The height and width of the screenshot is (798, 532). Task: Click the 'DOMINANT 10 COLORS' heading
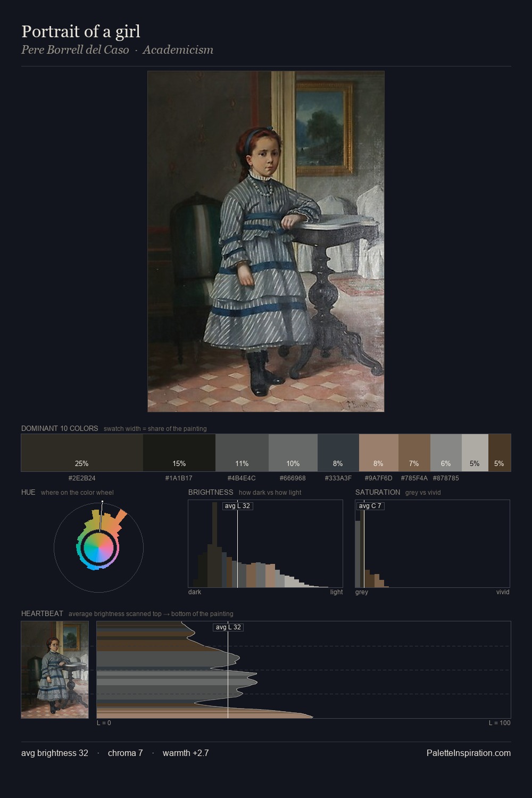[x=60, y=428]
